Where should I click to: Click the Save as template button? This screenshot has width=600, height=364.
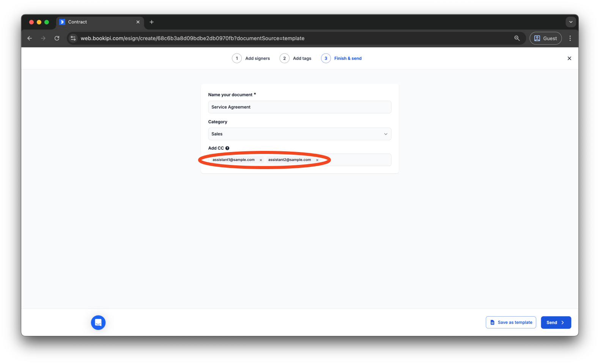click(x=511, y=322)
